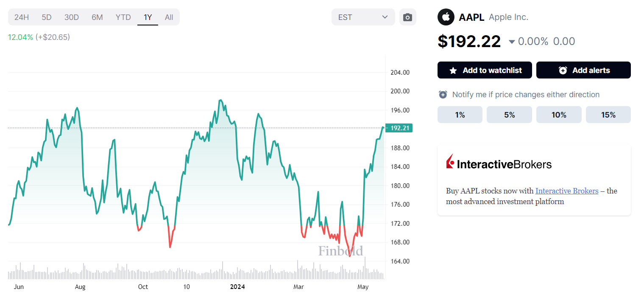Click the 200.00 axis label

click(x=400, y=91)
